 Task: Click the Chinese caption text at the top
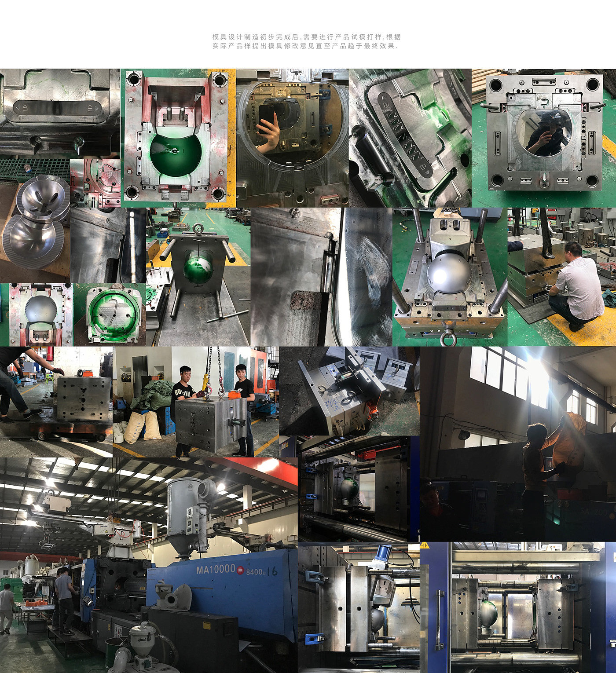[x=307, y=41]
